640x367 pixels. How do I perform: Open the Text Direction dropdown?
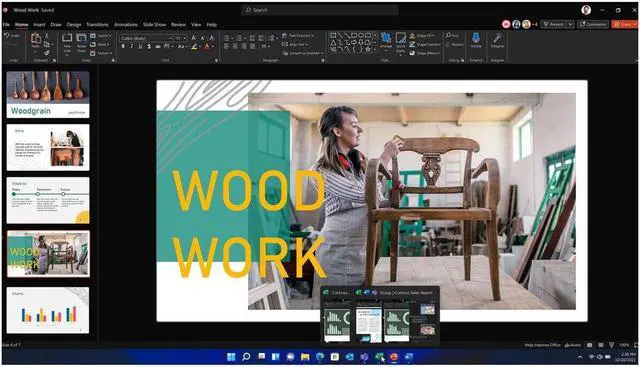(x=298, y=36)
